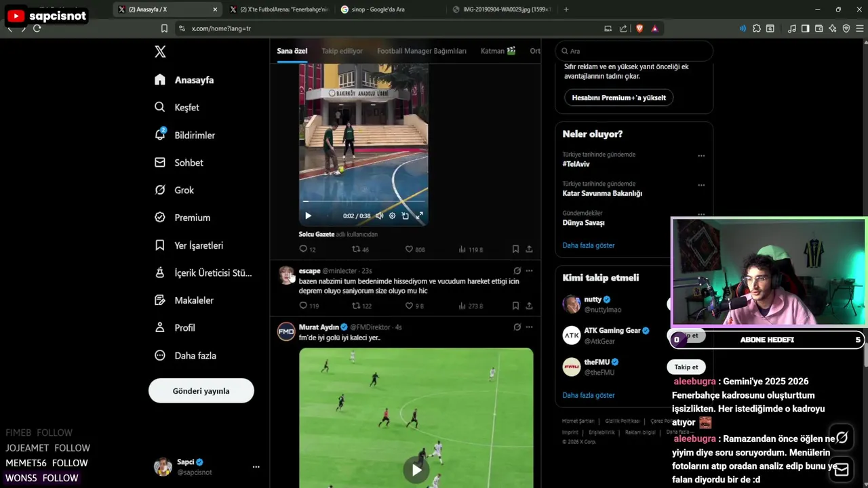Switch to Takip ediliyor tab
868x488 pixels.
342,51
